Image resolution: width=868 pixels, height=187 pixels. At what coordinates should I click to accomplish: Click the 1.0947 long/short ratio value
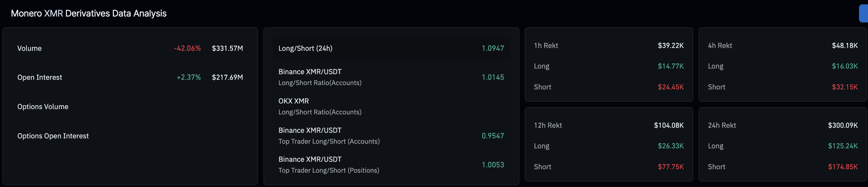point(492,48)
